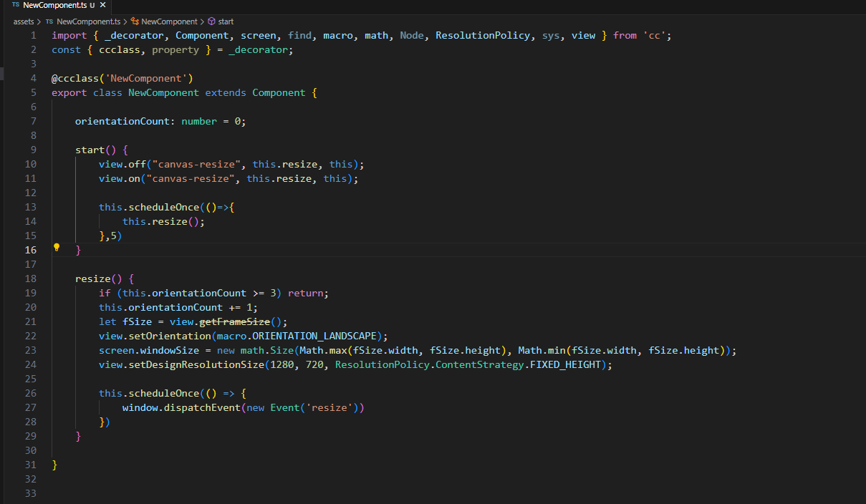Click window.dispatchEvent on line 27
The image size is (866, 504).
click(x=181, y=407)
